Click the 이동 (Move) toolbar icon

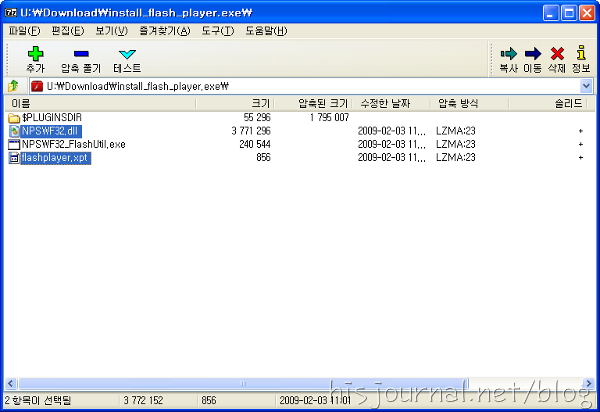click(x=533, y=54)
